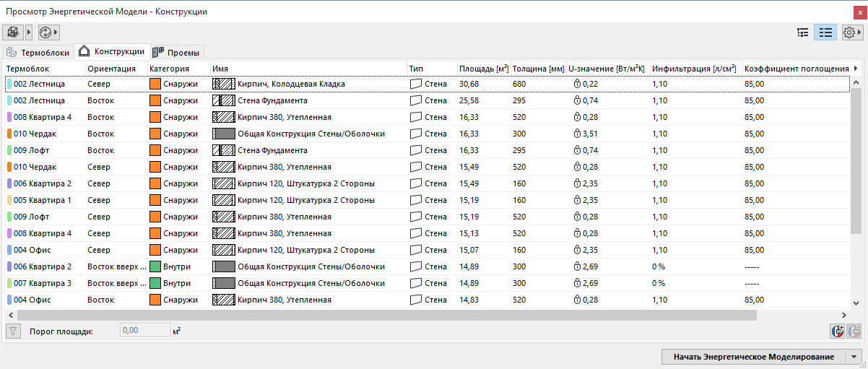Click the horizontal scrollbar thumb
Image resolution: width=868 pixels, height=369 pixels.
(x=386, y=315)
